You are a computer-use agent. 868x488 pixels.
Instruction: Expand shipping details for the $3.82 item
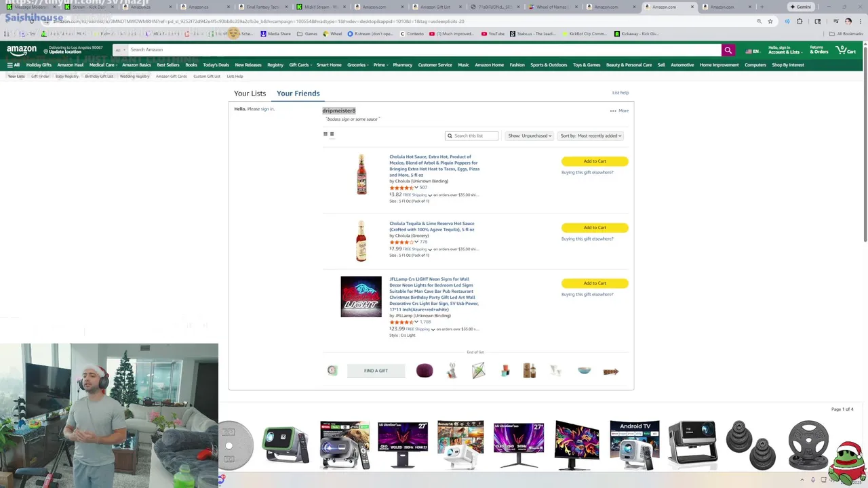[x=430, y=195]
